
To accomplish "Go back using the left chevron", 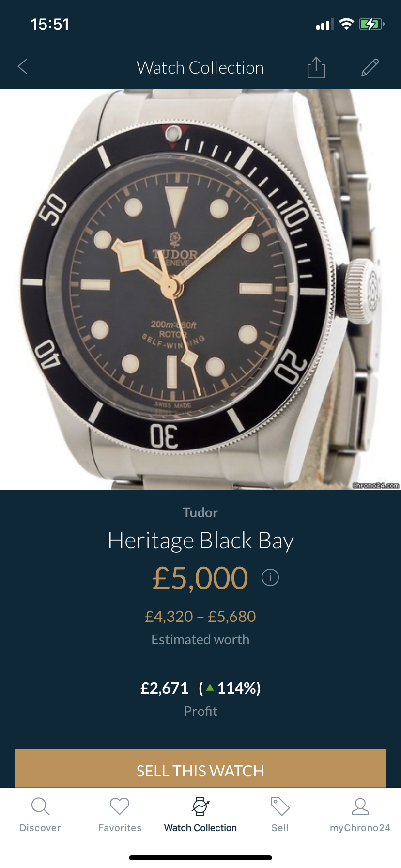I will pyautogui.click(x=22, y=67).
